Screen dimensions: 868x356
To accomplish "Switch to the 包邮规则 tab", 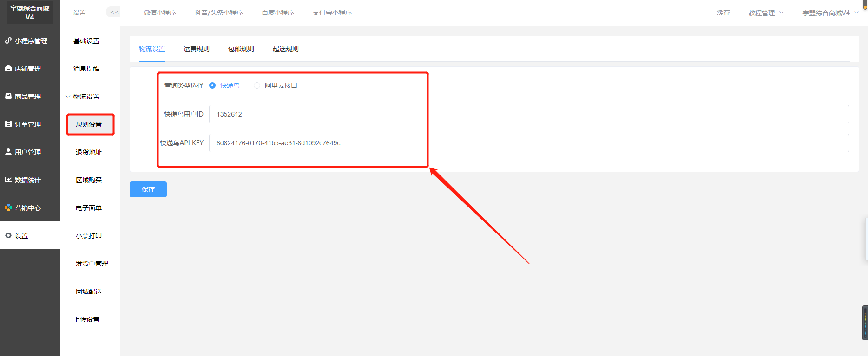I will (x=241, y=49).
